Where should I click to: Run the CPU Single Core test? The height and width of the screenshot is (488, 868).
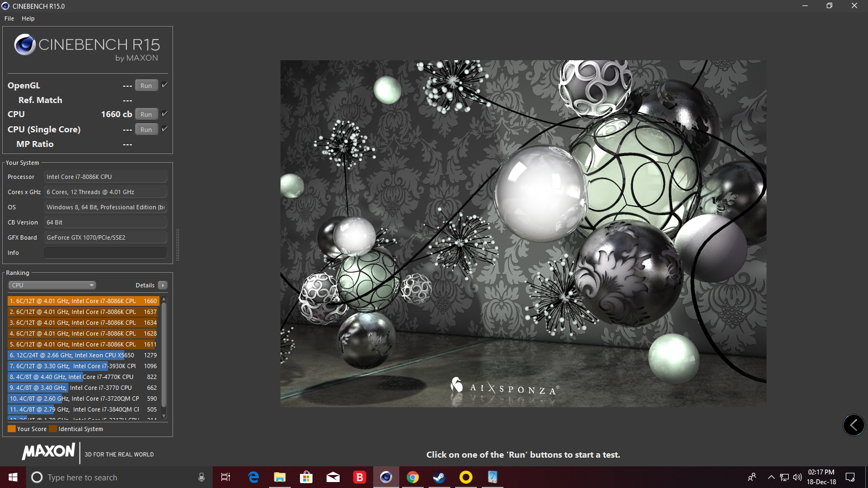(x=146, y=130)
